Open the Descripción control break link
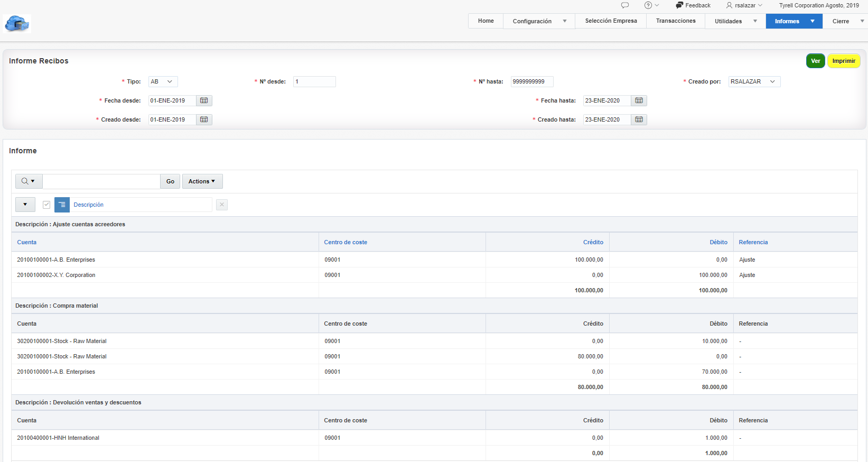The height and width of the screenshot is (462, 868). point(88,205)
